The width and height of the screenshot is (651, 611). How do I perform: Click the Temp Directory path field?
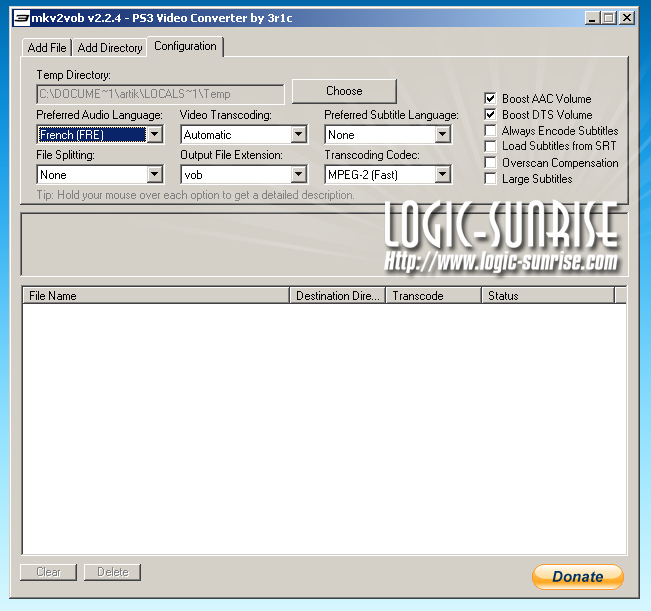160,94
